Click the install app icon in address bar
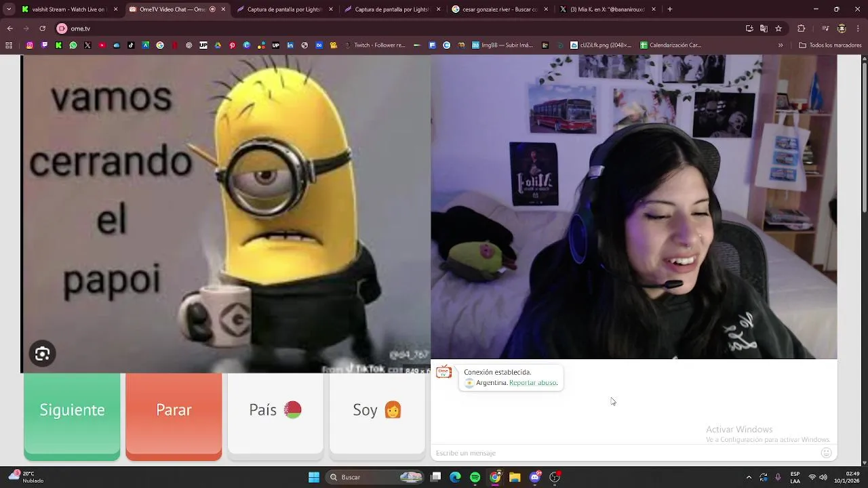868x488 pixels. [749, 28]
